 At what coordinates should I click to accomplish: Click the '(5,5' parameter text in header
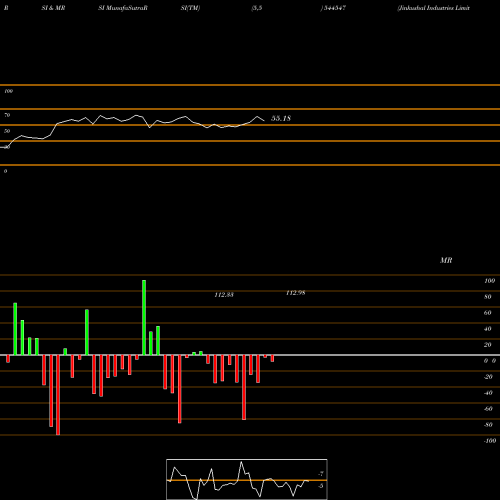257,8
